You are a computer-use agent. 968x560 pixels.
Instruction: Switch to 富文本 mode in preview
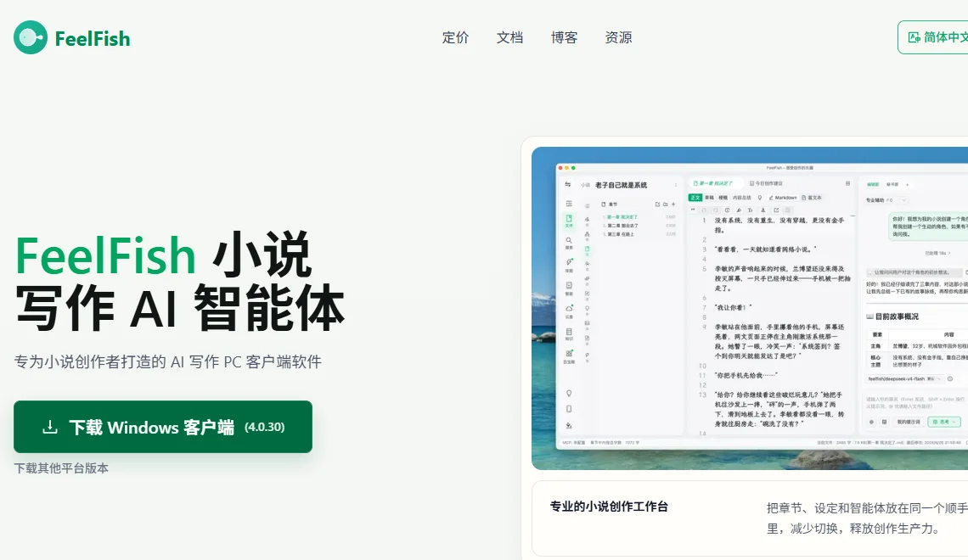pos(812,198)
